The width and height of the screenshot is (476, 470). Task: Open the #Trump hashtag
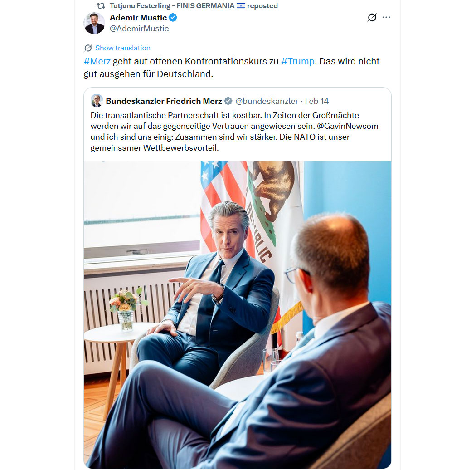click(297, 61)
